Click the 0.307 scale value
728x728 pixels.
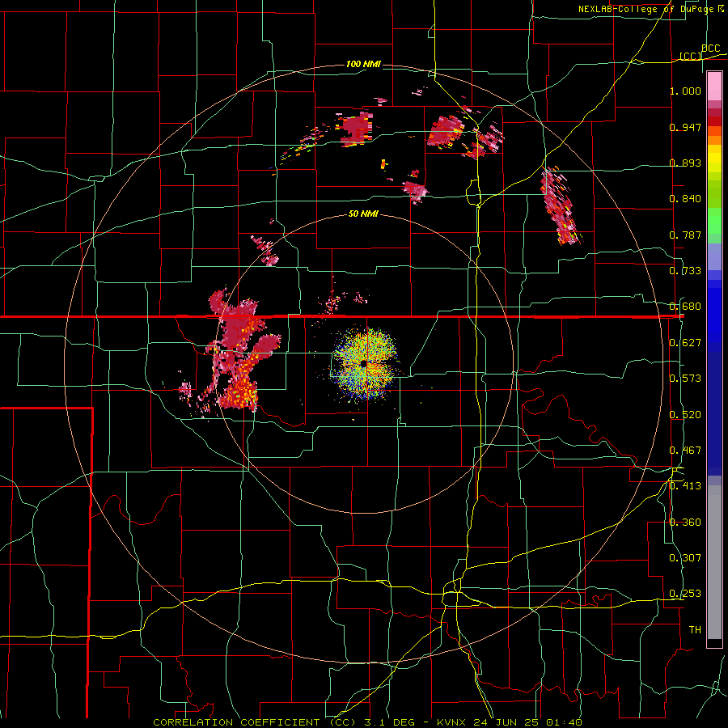(x=685, y=557)
